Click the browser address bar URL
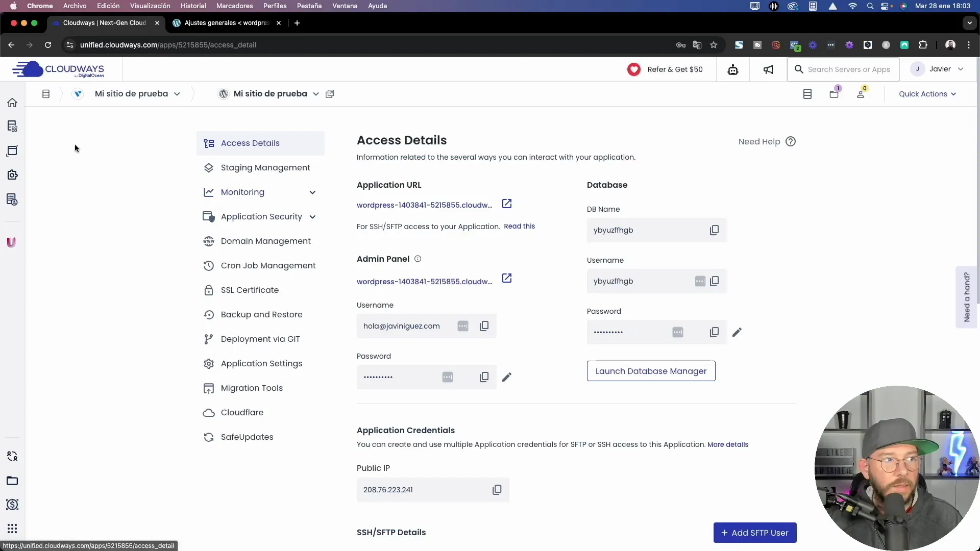This screenshot has height=551, width=980. [168, 45]
